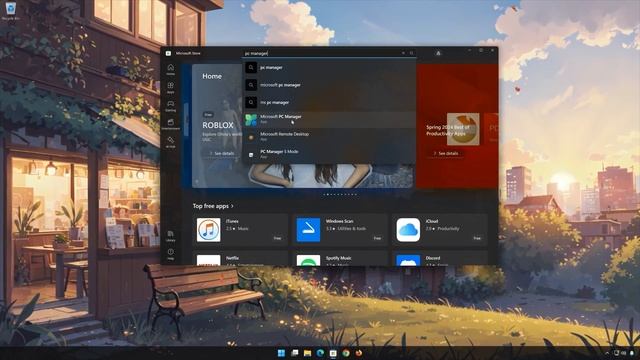Click the Home heading on the banner
Viewport: 640px width, 360px height.
click(x=212, y=76)
